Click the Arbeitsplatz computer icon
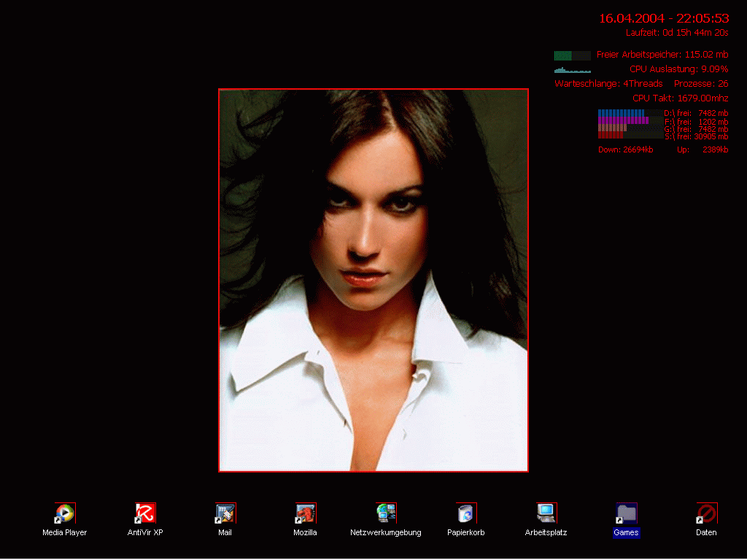The height and width of the screenshot is (560, 747). click(x=546, y=513)
